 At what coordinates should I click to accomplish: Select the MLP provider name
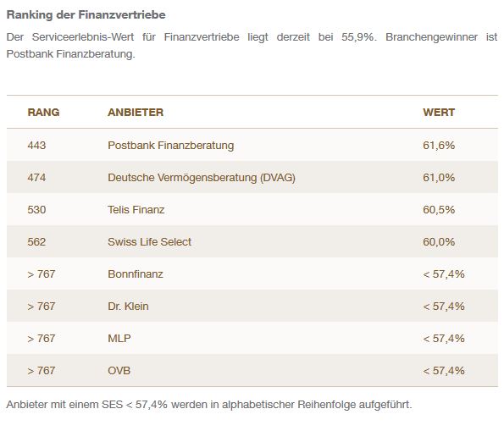click(x=119, y=338)
